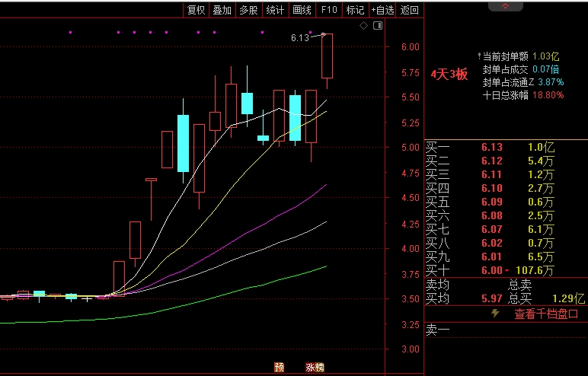Click the 3.50 price axis label
The image size is (588, 376).
(411, 299)
